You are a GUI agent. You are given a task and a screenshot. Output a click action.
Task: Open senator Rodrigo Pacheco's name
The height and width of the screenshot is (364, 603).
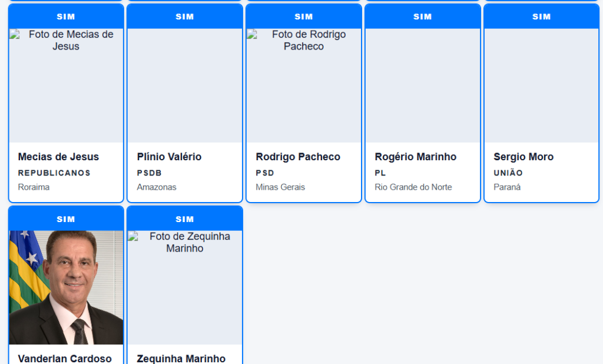pos(298,157)
